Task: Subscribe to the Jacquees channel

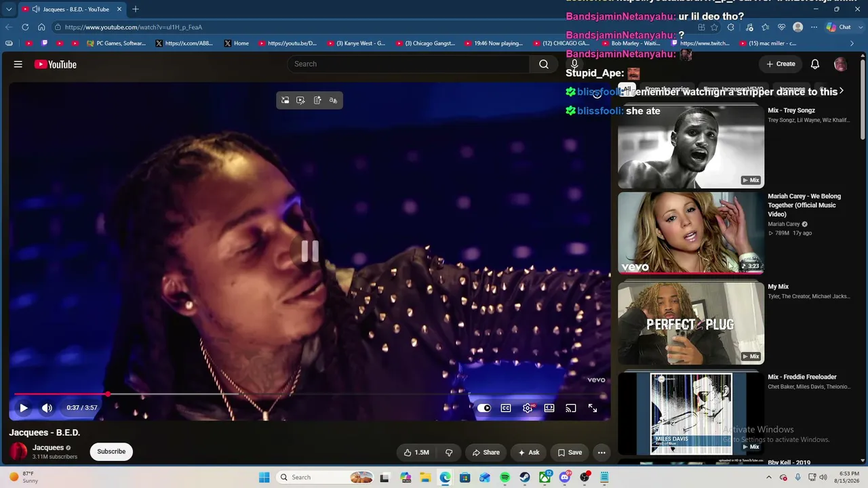Action: pyautogui.click(x=111, y=451)
